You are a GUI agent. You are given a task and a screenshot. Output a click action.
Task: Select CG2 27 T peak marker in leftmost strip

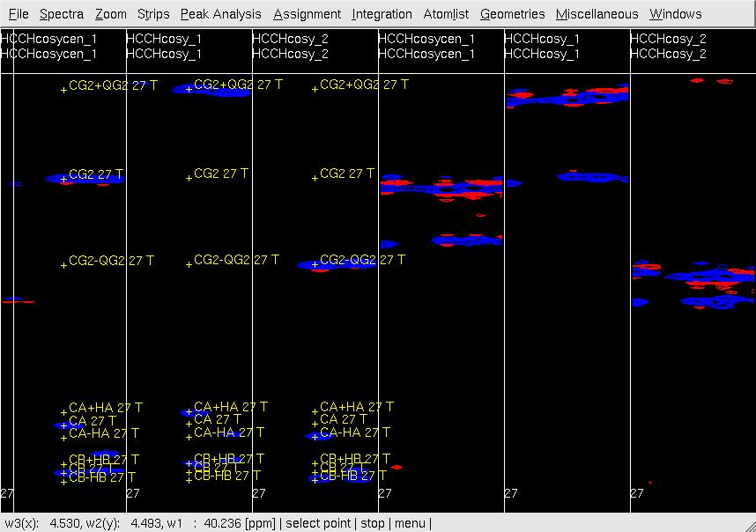(x=63, y=178)
